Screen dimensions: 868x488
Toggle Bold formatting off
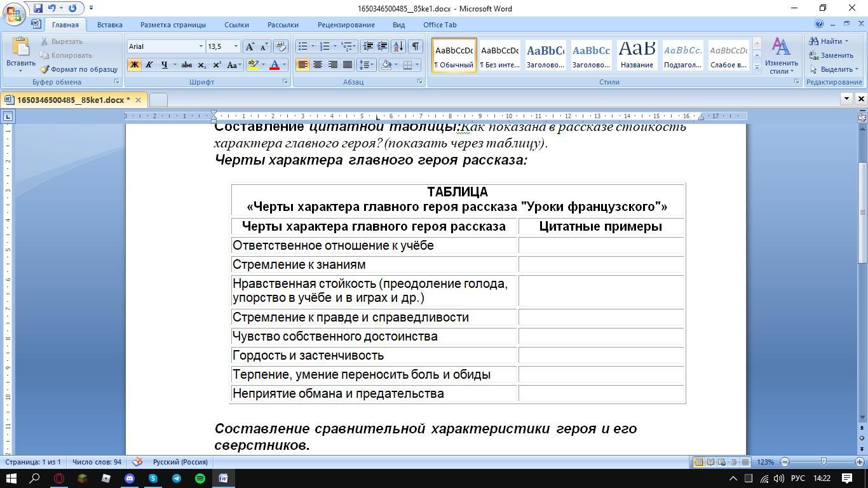pos(134,65)
